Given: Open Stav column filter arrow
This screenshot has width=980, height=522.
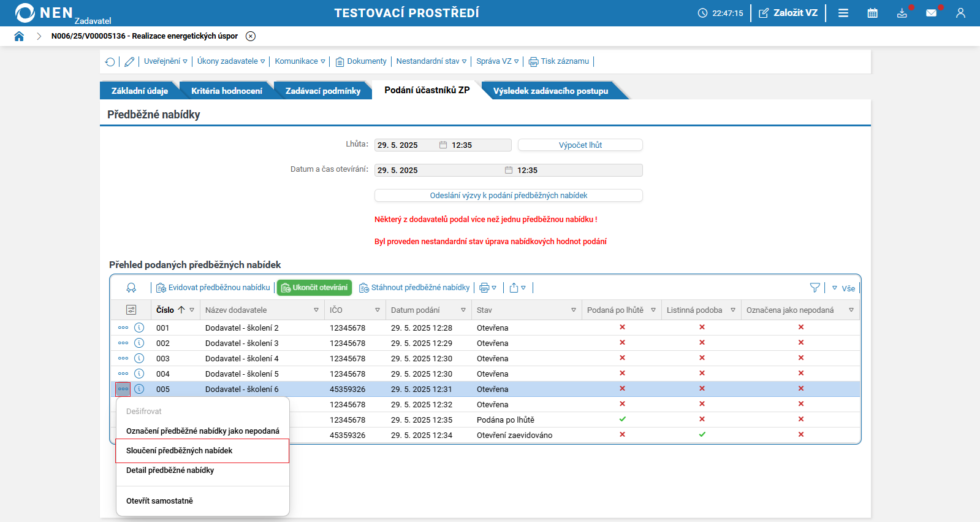Looking at the screenshot, I should click(x=574, y=310).
